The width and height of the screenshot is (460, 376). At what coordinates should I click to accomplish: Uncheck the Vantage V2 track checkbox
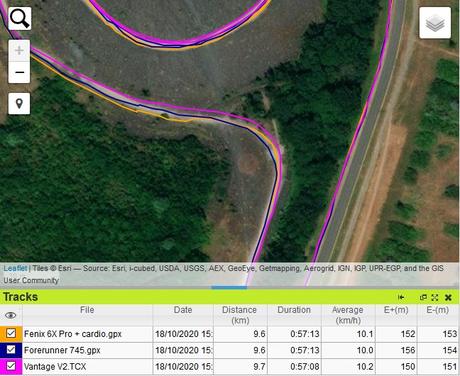[11, 366]
